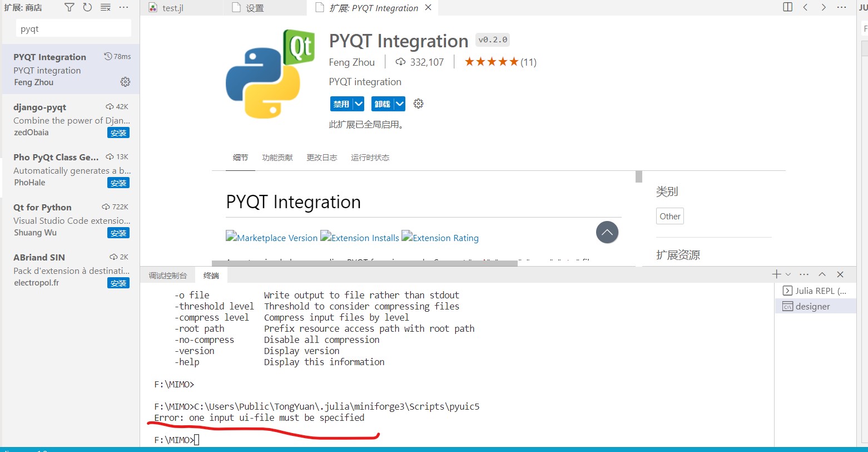
Task: Open the 细节 details tab
Action: tap(240, 158)
